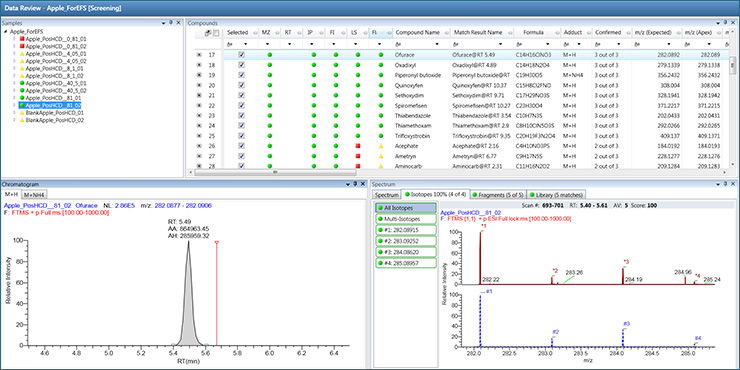Select isotope #2: 283.09252
The height and width of the screenshot is (370, 740).
click(406, 241)
